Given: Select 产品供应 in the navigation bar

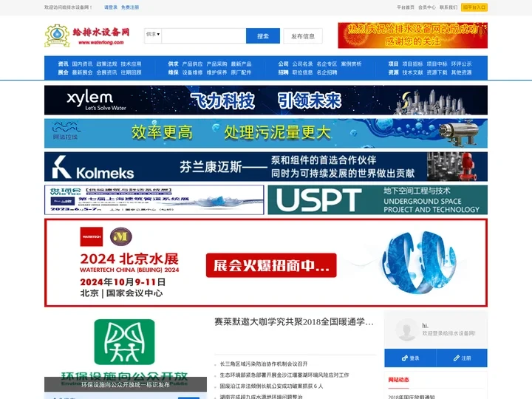Looking at the screenshot, I should coord(192,64).
